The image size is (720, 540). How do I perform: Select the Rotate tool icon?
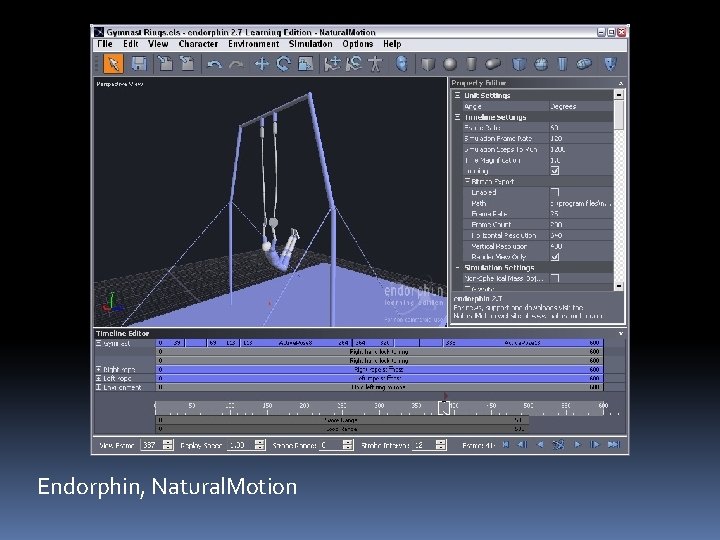click(x=283, y=63)
